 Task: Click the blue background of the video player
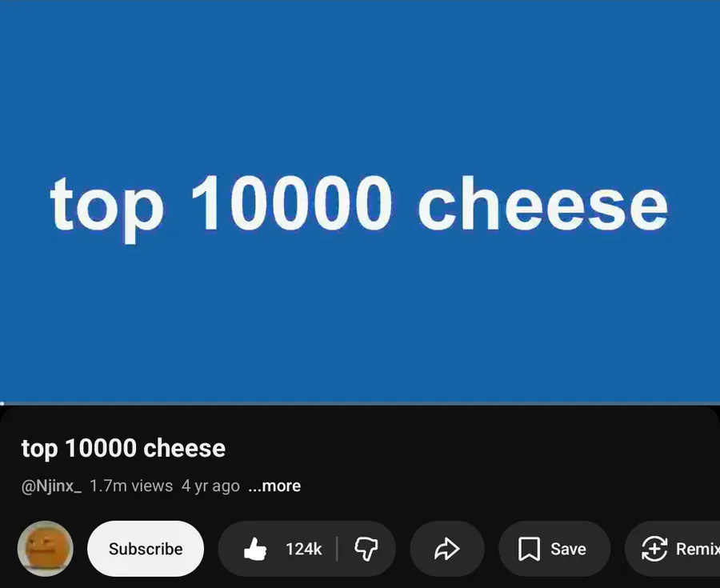pos(360,80)
